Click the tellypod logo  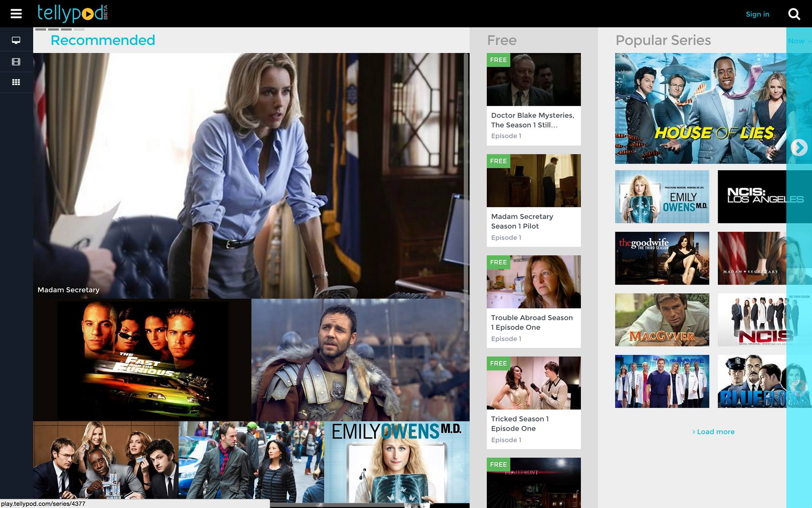point(73,13)
